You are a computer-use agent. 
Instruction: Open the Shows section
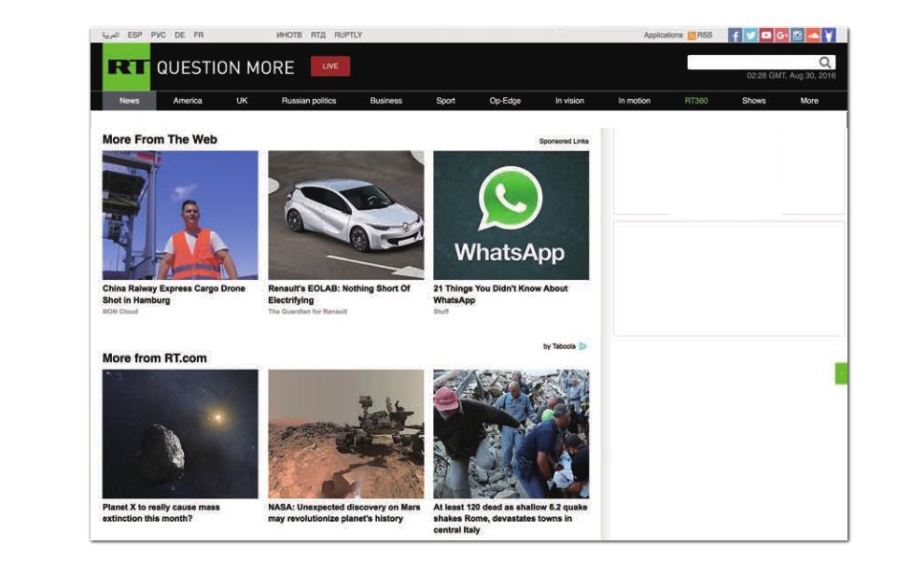(754, 101)
